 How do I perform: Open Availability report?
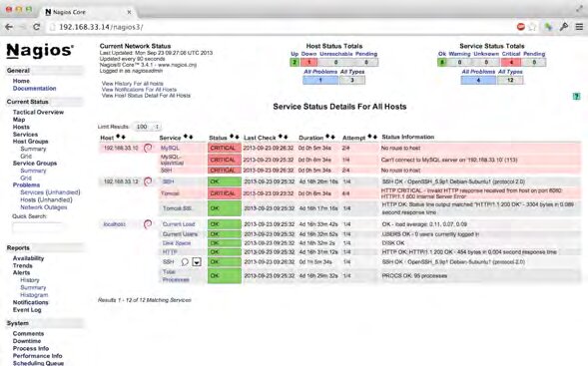(29, 258)
